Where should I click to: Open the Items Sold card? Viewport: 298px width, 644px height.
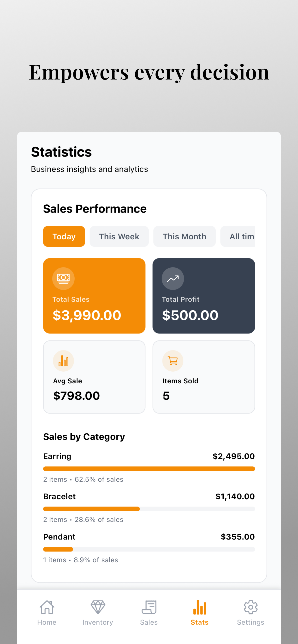[x=204, y=377]
